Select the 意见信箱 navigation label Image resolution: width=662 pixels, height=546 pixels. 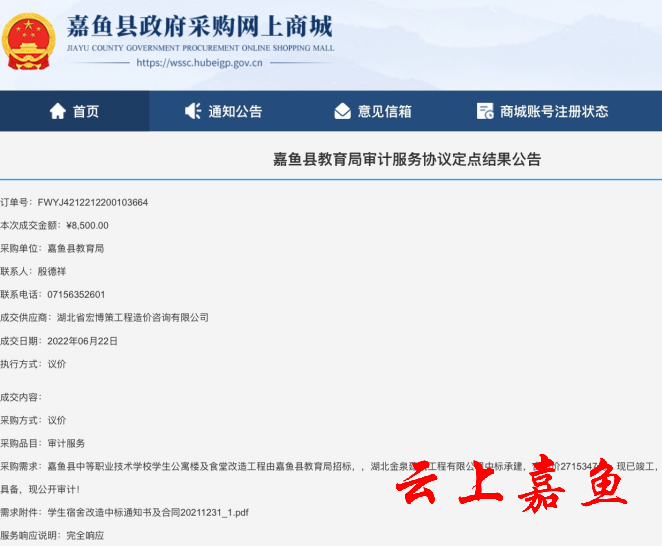[x=385, y=111]
